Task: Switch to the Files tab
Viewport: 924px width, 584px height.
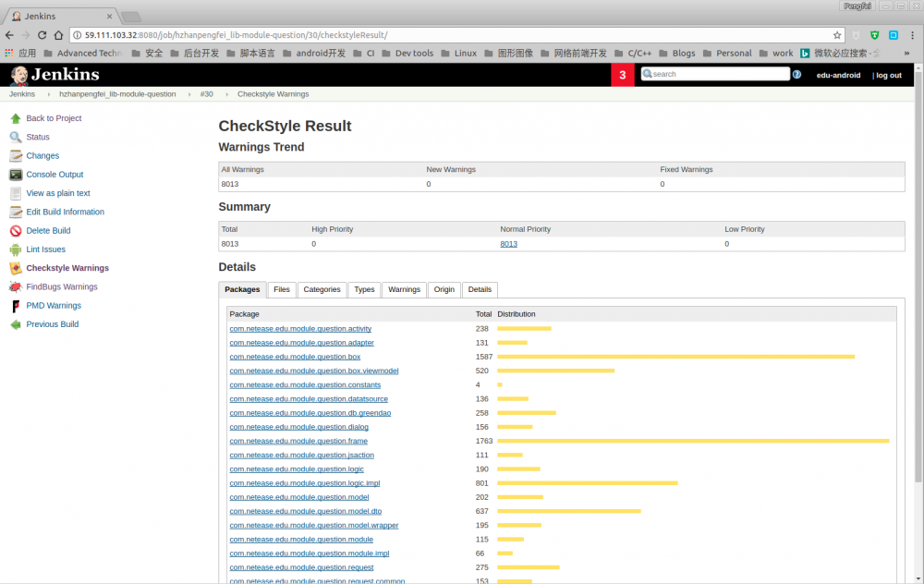Action: [282, 289]
